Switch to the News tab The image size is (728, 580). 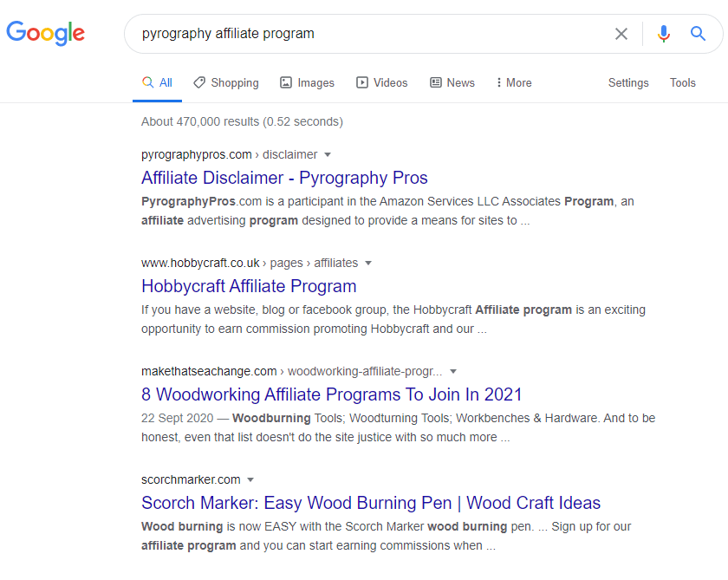point(452,82)
